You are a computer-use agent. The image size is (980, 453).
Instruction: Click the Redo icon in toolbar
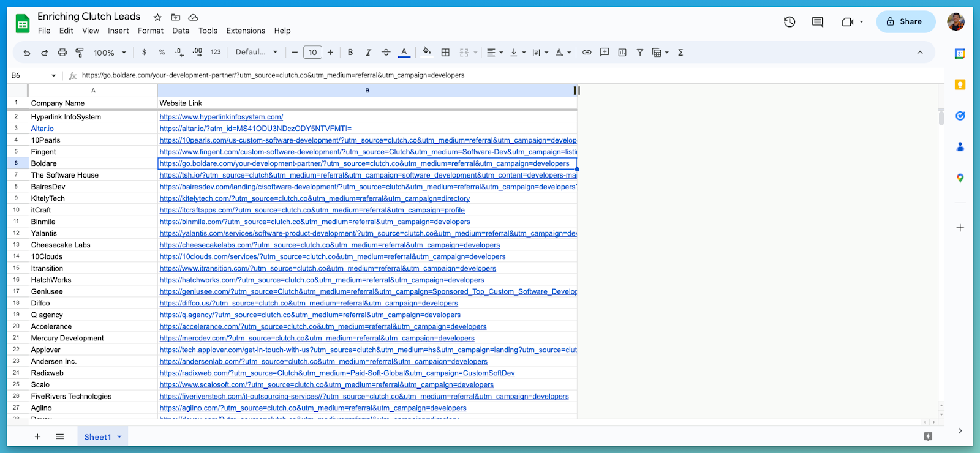pos(44,53)
